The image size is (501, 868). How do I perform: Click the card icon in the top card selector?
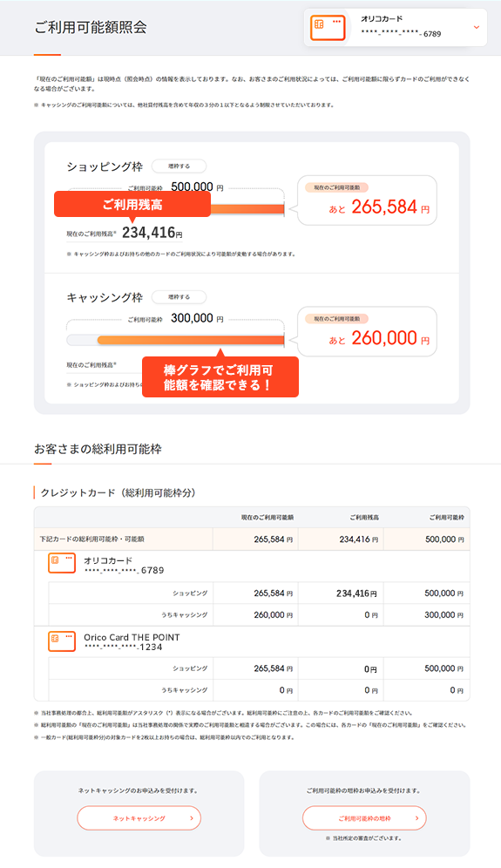328,28
